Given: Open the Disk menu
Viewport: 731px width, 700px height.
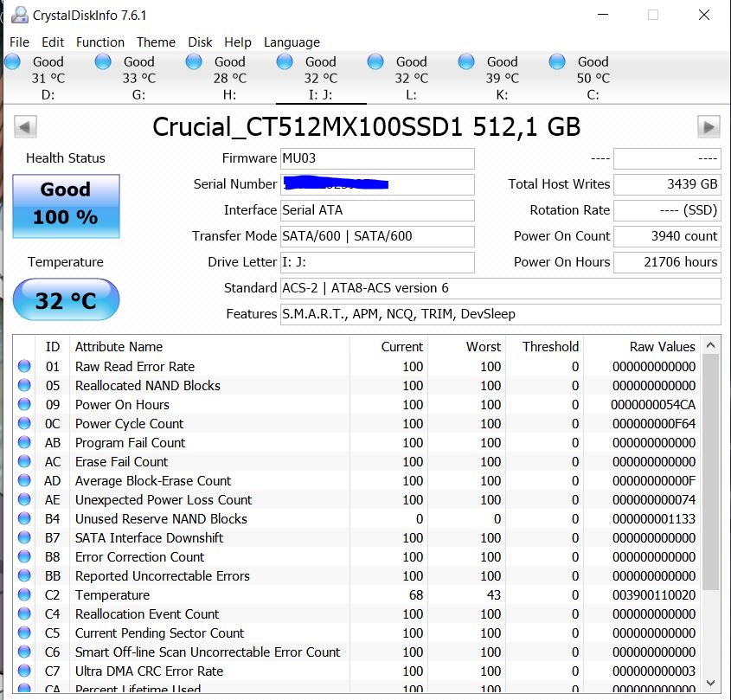Looking at the screenshot, I should click(200, 42).
